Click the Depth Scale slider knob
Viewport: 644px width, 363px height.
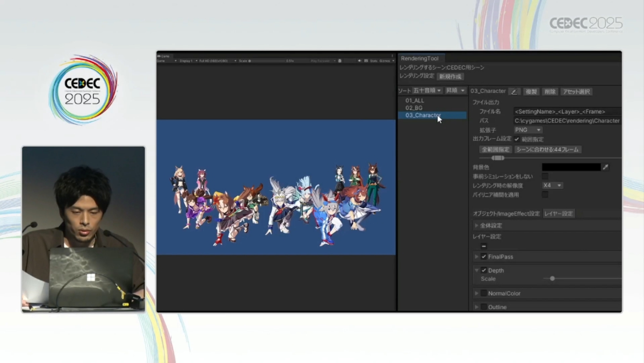(x=552, y=279)
